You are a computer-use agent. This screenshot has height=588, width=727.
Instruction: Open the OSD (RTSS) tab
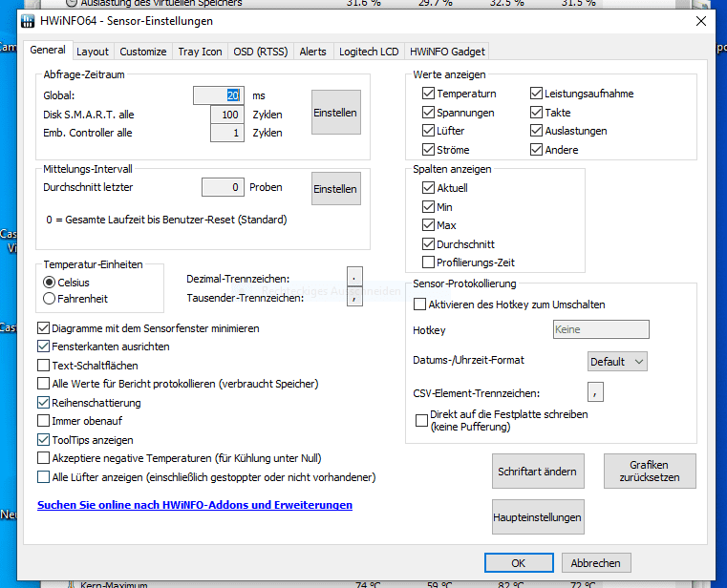pyautogui.click(x=261, y=52)
